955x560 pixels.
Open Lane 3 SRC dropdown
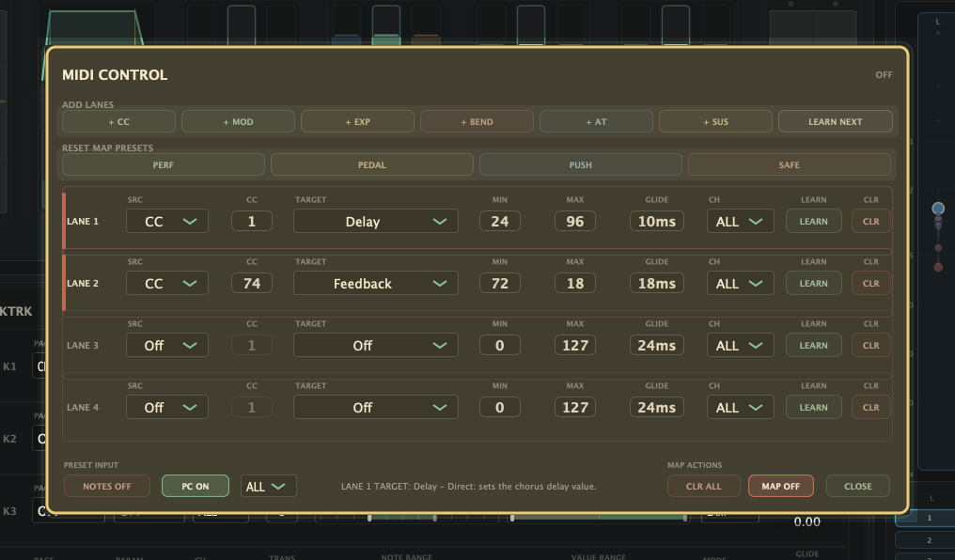pyautogui.click(x=167, y=345)
